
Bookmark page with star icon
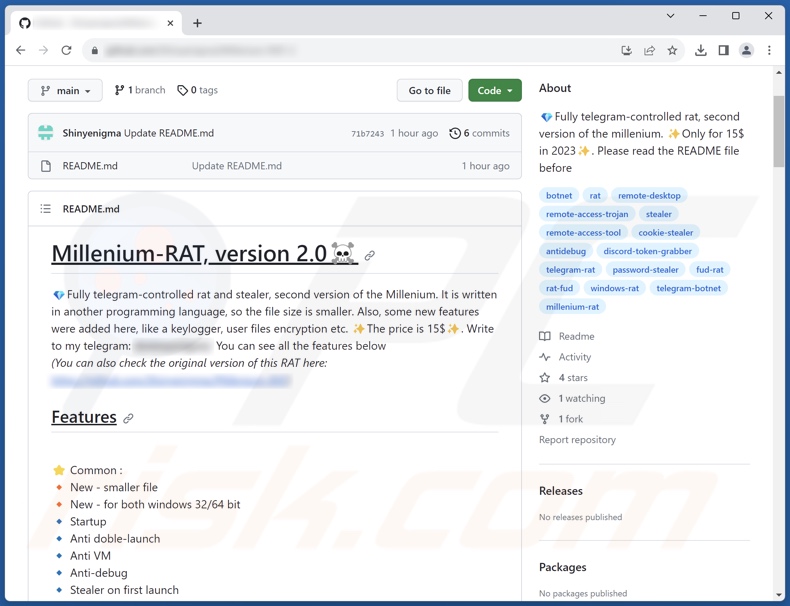point(672,50)
